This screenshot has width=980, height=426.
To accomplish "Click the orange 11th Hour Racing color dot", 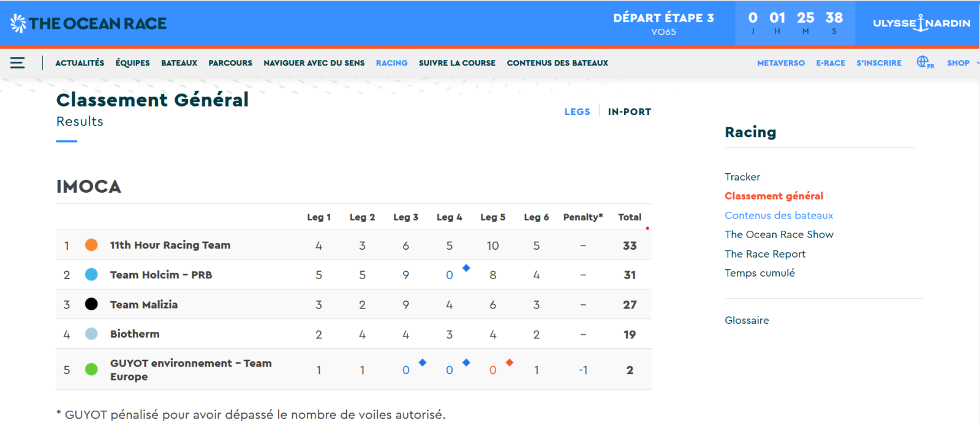I will [x=91, y=245].
